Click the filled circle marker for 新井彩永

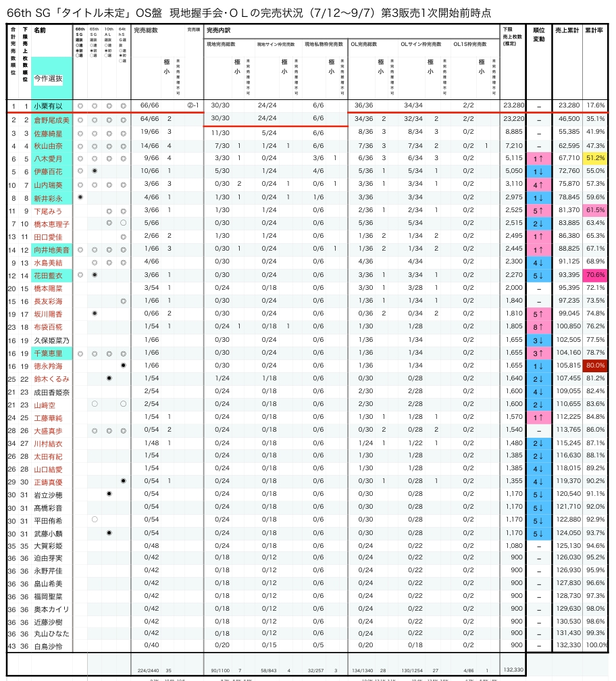[x=80, y=197]
